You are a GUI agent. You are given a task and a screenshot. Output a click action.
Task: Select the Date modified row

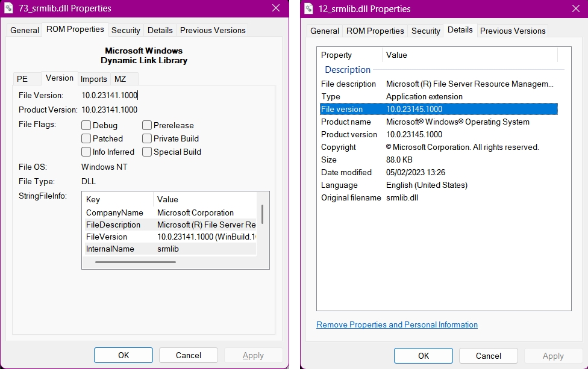(x=439, y=172)
